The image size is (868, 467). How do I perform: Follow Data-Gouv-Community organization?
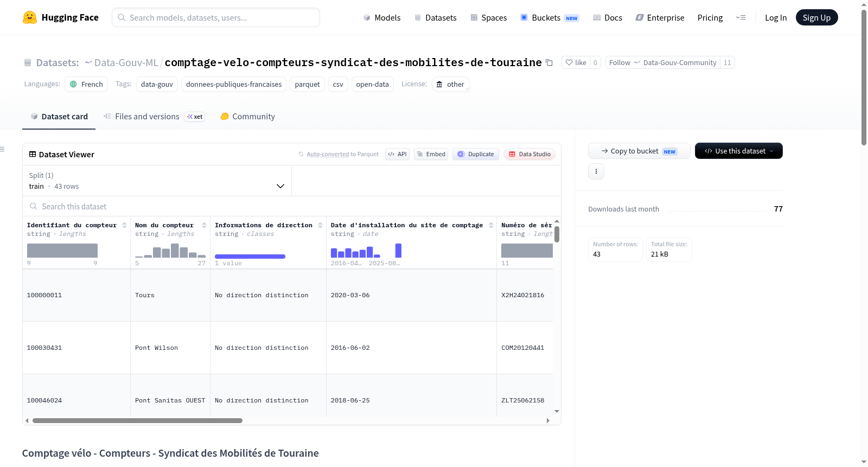663,62
